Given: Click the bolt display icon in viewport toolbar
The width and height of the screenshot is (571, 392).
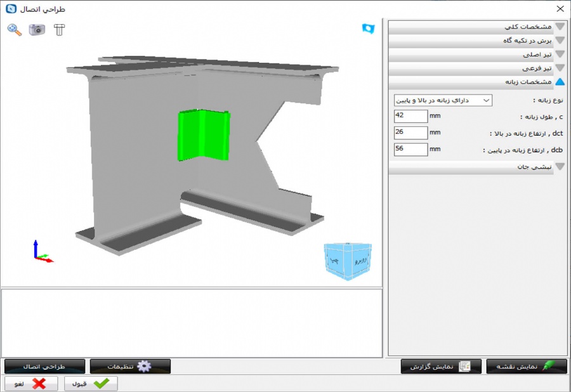Looking at the screenshot, I should click(x=60, y=30).
